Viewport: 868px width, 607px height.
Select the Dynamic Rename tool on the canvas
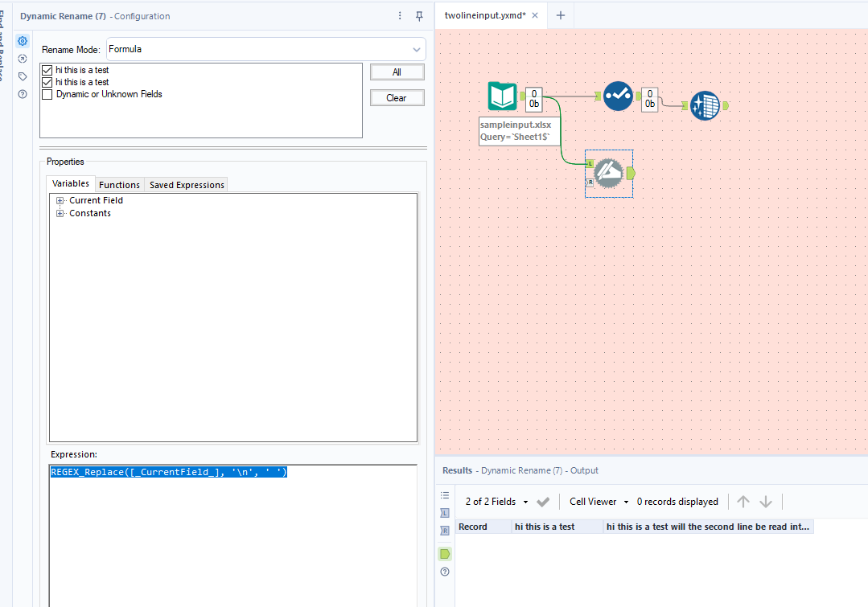coord(608,173)
